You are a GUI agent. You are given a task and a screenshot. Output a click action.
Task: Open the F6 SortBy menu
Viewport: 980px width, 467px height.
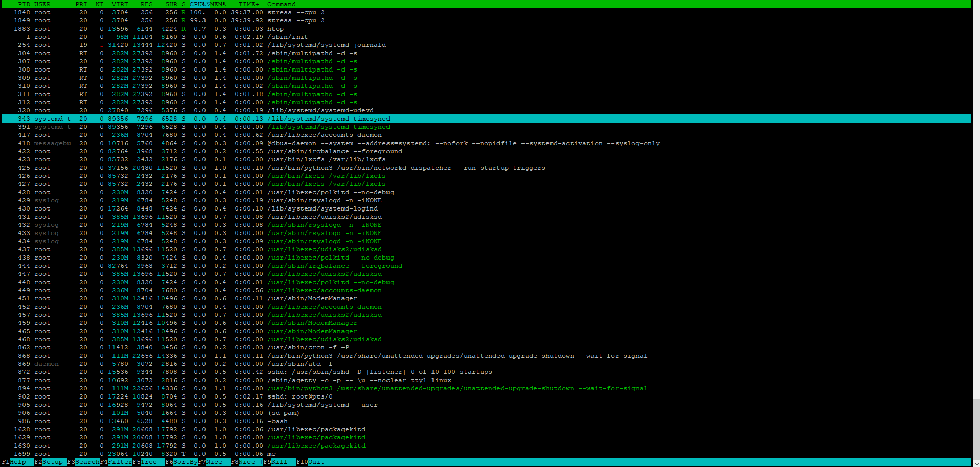tap(181, 462)
